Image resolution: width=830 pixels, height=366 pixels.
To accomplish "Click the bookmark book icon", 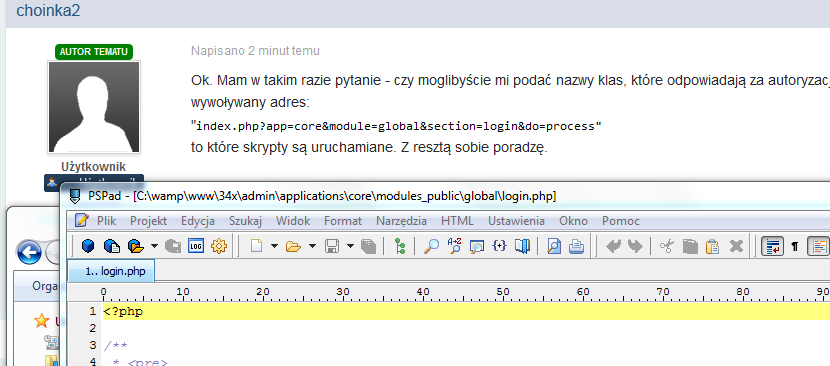I will click(x=522, y=246).
